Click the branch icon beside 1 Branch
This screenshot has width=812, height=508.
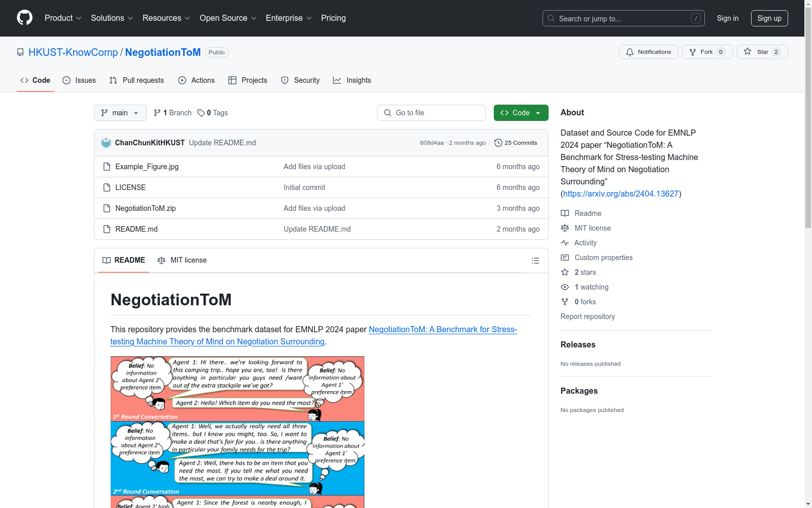point(157,113)
